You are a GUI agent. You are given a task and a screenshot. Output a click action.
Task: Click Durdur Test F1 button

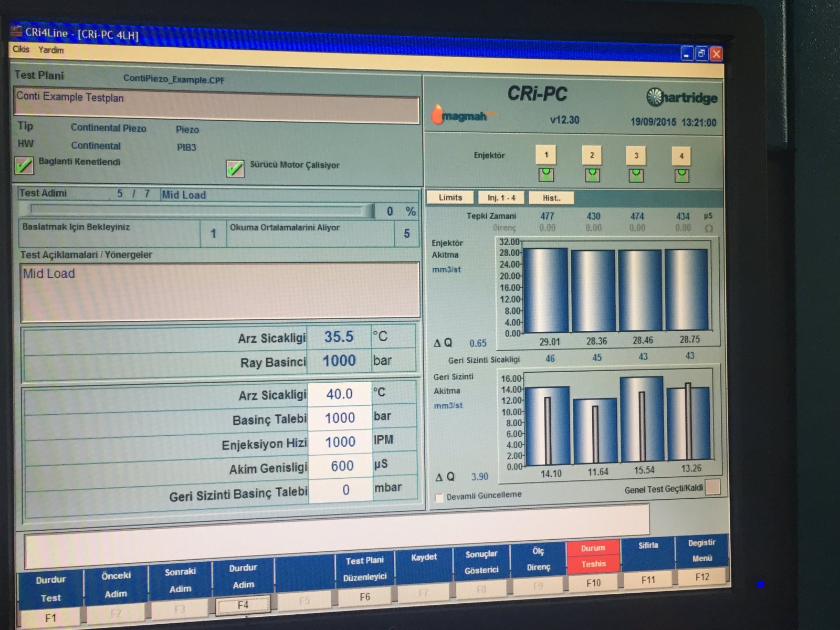[51, 597]
